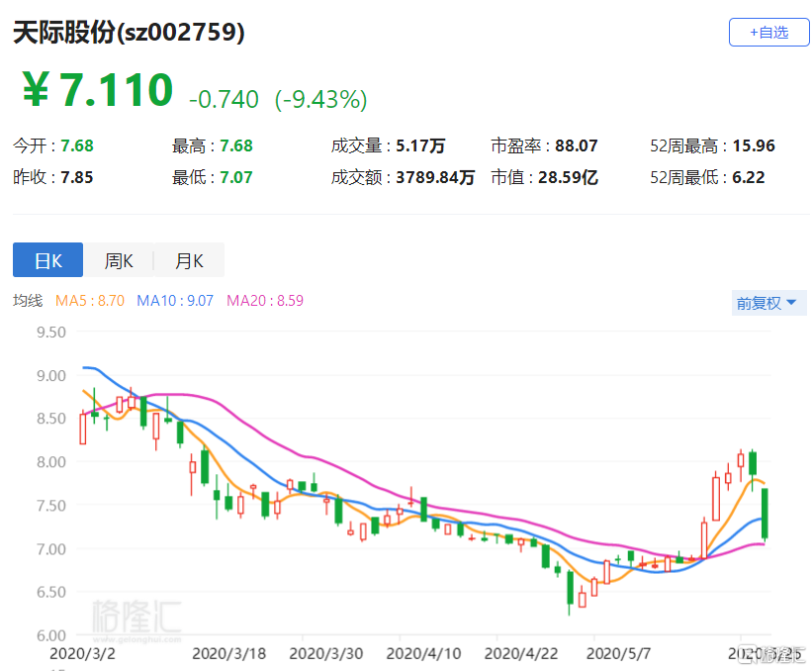The width and height of the screenshot is (812, 671).
Task: Click the 7.50 price axis label
Action: pyautogui.click(x=51, y=506)
